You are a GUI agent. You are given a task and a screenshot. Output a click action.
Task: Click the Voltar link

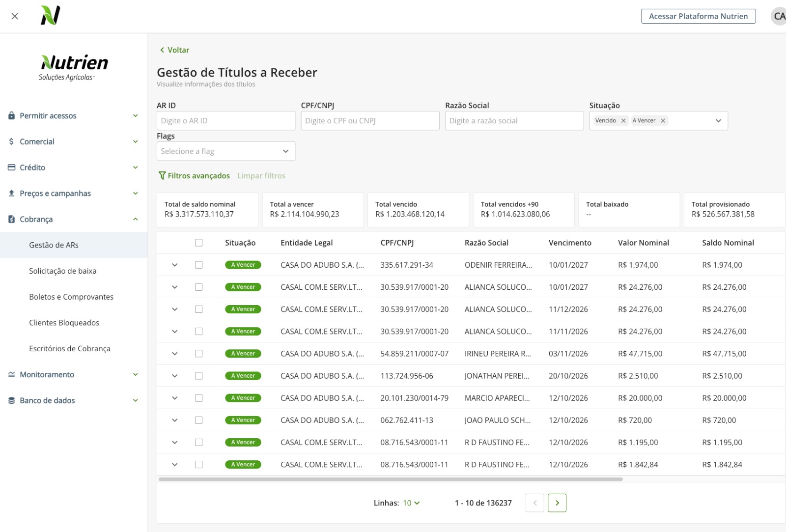pos(174,50)
